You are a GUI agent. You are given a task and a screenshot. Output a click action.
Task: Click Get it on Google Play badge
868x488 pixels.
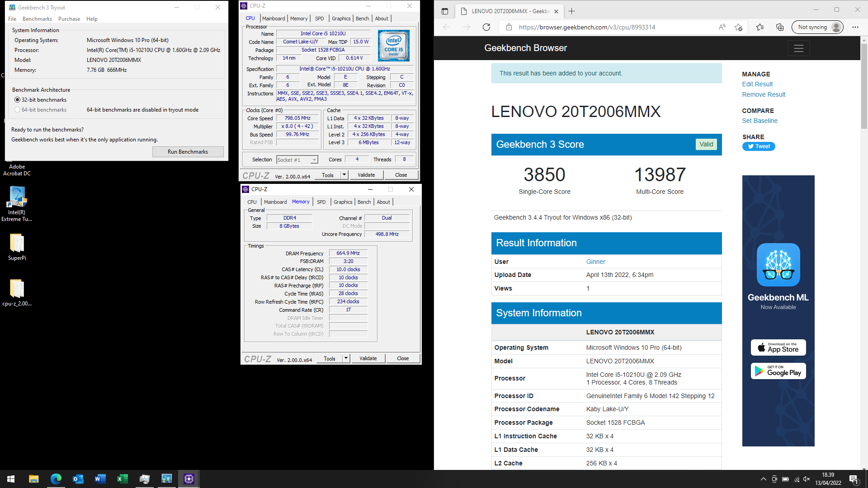point(778,371)
